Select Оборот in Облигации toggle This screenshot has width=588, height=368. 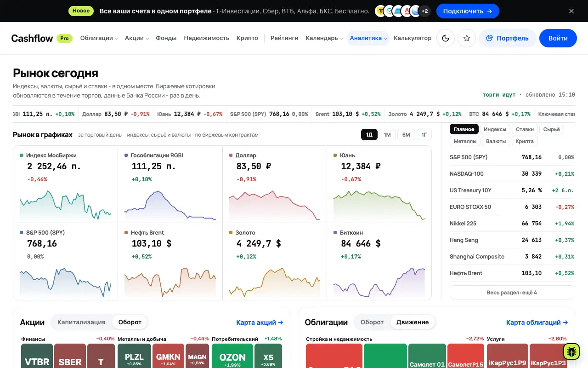(x=372, y=322)
